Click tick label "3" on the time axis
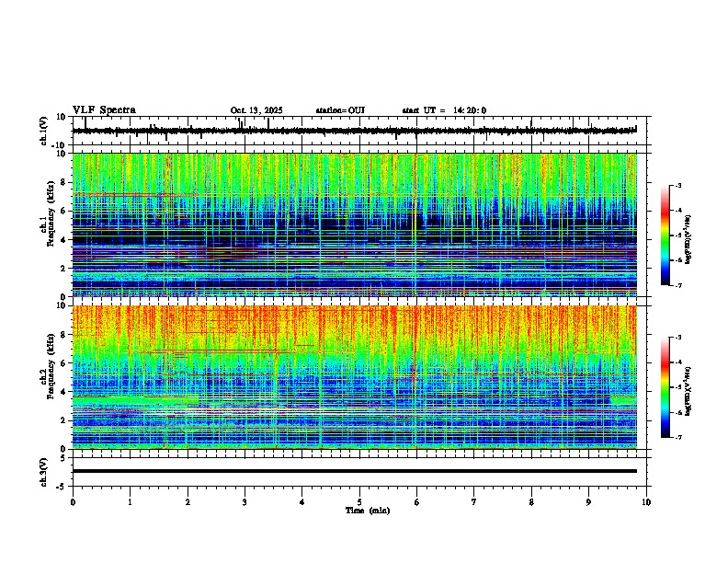This screenshot has width=728, height=563. (x=245, y=502)
